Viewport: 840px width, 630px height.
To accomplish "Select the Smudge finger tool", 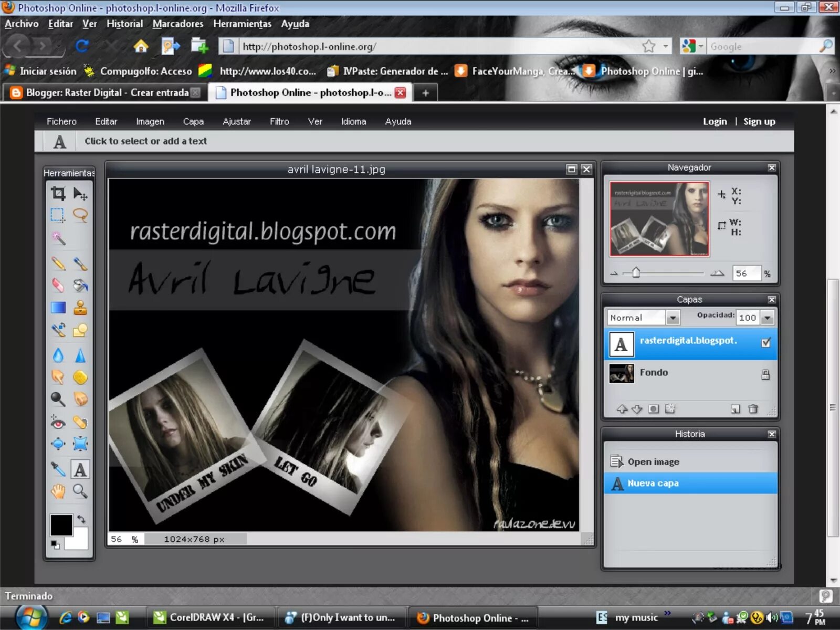I will 58,377.
